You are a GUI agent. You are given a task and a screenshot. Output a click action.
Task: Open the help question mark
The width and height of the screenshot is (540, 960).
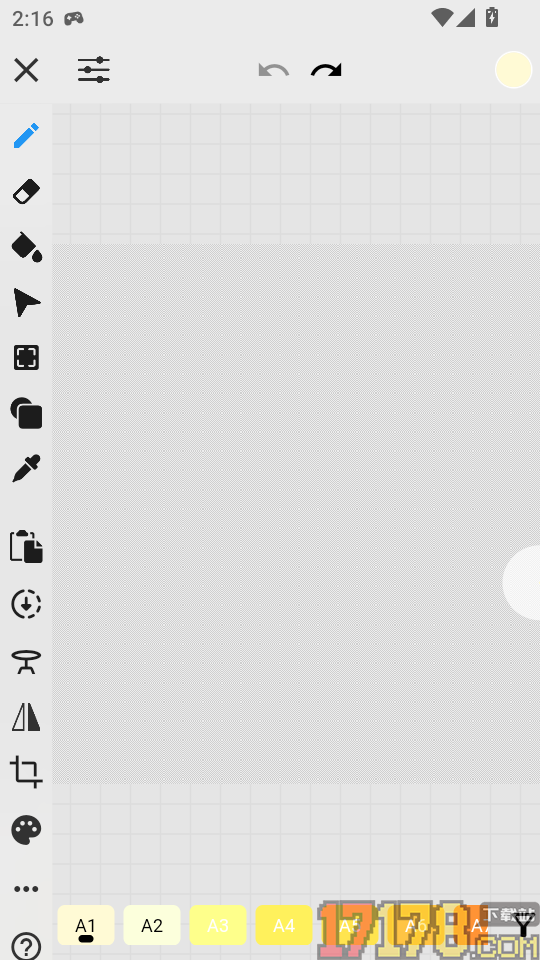tap(26, 946)
